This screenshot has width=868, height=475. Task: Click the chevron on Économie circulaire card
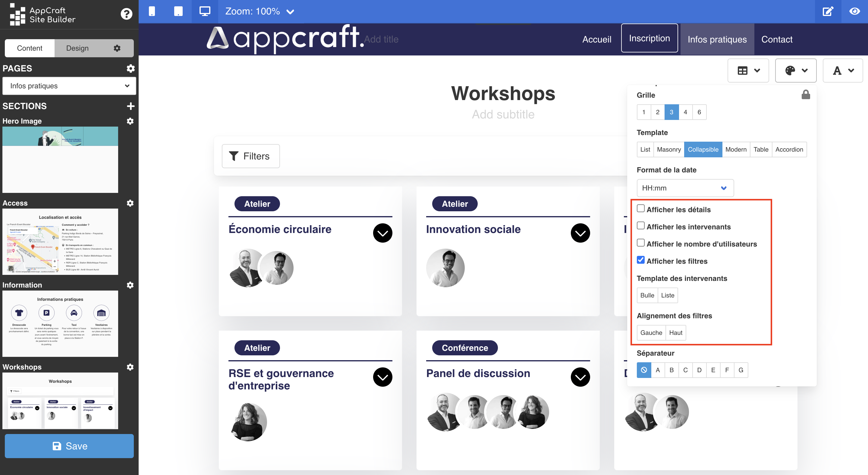point(382,233)
